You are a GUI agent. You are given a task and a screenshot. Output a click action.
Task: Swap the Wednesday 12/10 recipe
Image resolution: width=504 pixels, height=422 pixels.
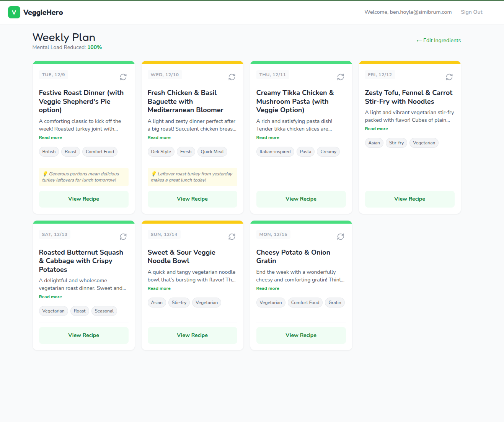click(232, 77)
